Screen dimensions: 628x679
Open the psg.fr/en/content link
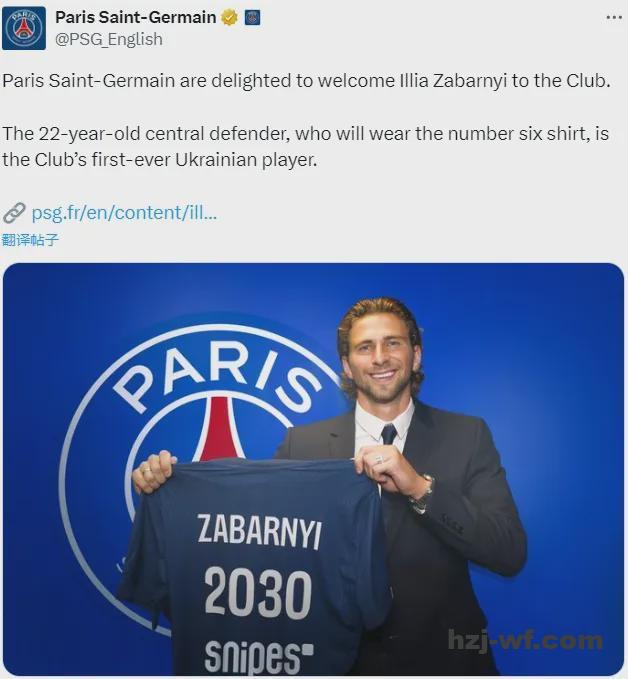pyautogui.click(x=124, y=213)
